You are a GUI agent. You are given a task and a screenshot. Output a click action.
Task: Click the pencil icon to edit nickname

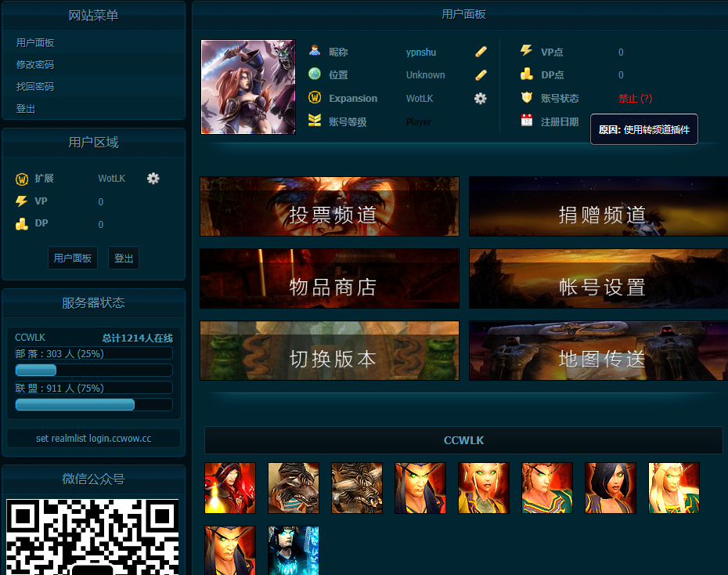pos(481,52)
